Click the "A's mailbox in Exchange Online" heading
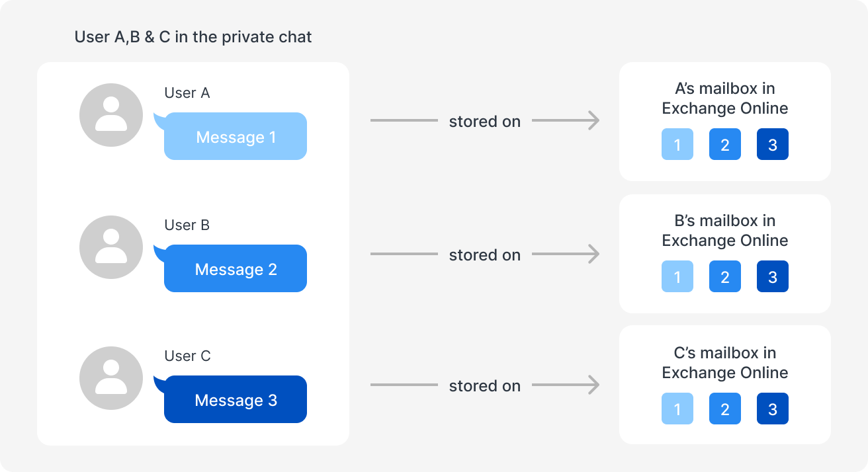This screenshot has height=472, width=868. pyautogui.click(x=725, y=98)
